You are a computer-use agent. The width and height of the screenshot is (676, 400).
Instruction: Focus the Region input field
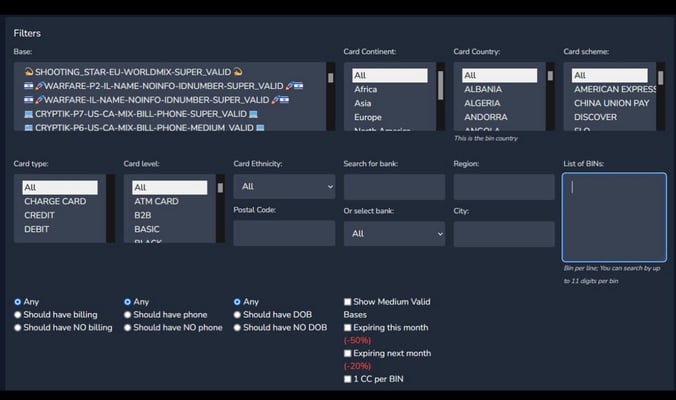(x=504, y=187)
